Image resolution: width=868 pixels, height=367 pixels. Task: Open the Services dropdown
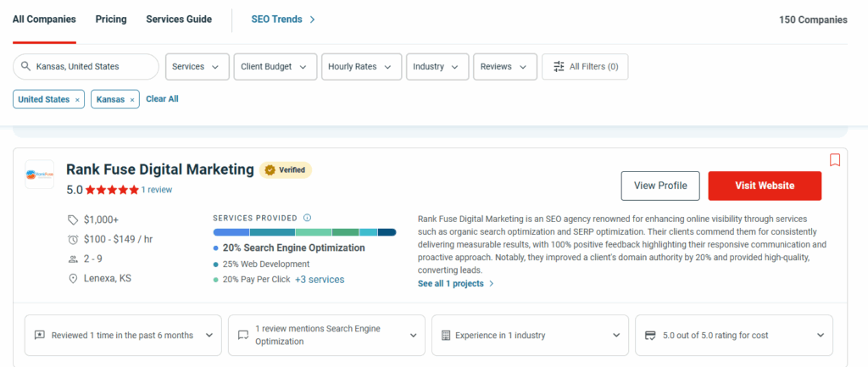tap(196, 67)
